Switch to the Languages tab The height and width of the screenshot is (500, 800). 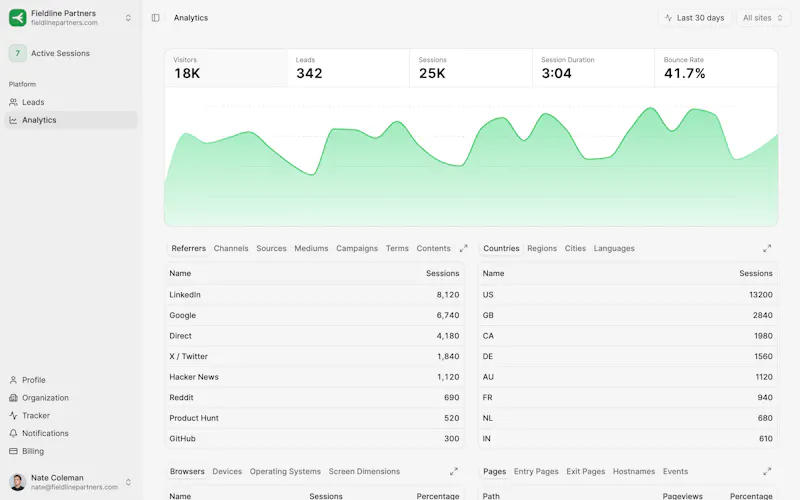click(x=614, y=248)
